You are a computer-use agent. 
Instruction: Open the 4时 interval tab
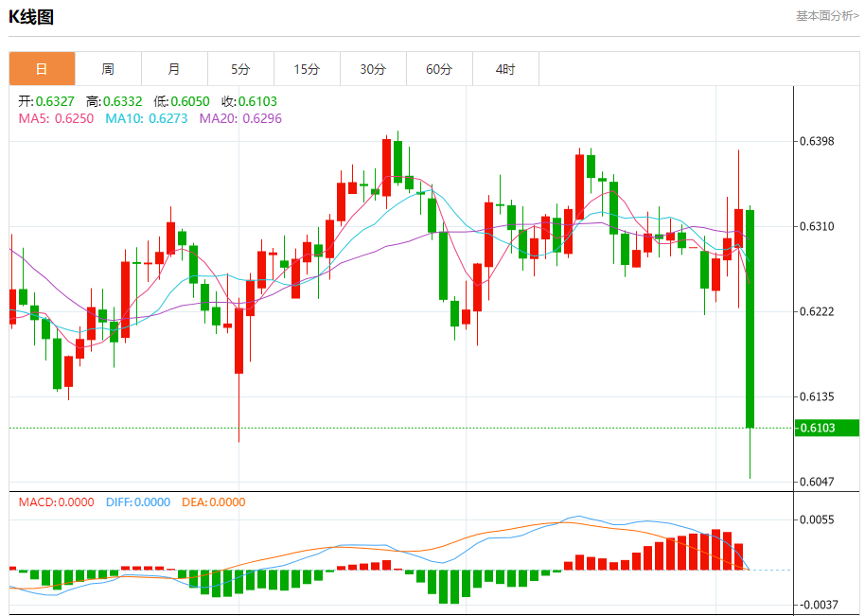click(x=505, y=69)
